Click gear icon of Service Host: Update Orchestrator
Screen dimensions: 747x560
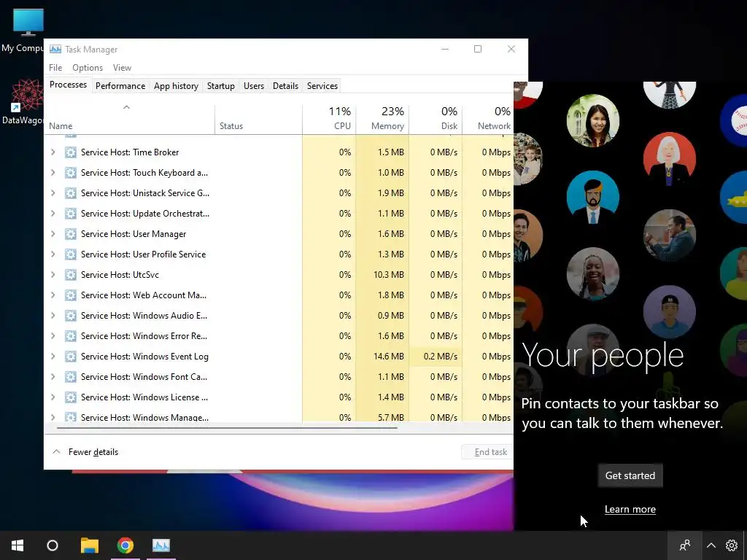tap(71, 214)
